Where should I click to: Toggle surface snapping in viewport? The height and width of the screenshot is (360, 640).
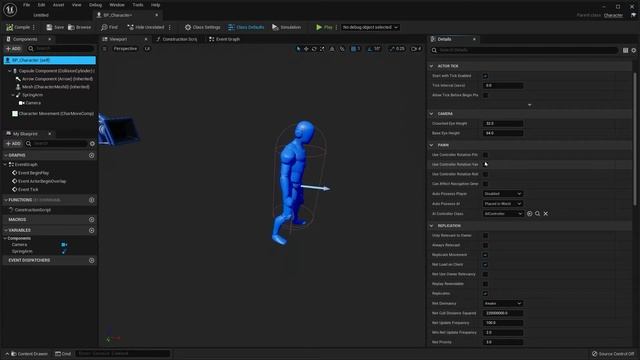pyautogui.click(x=332, y=49)
